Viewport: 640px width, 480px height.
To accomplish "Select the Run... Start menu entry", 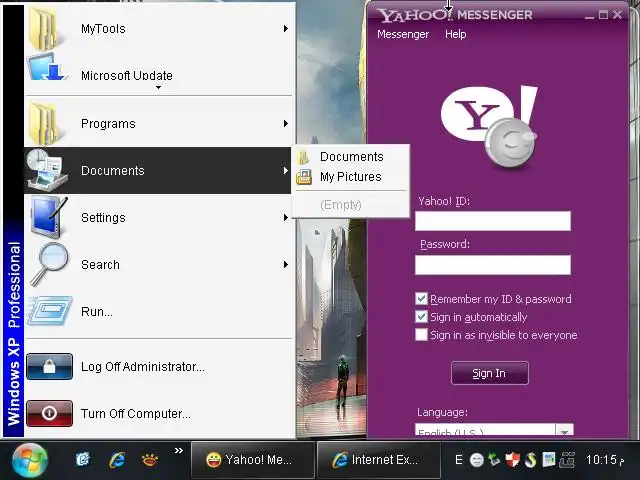I will tap(159, 311).
